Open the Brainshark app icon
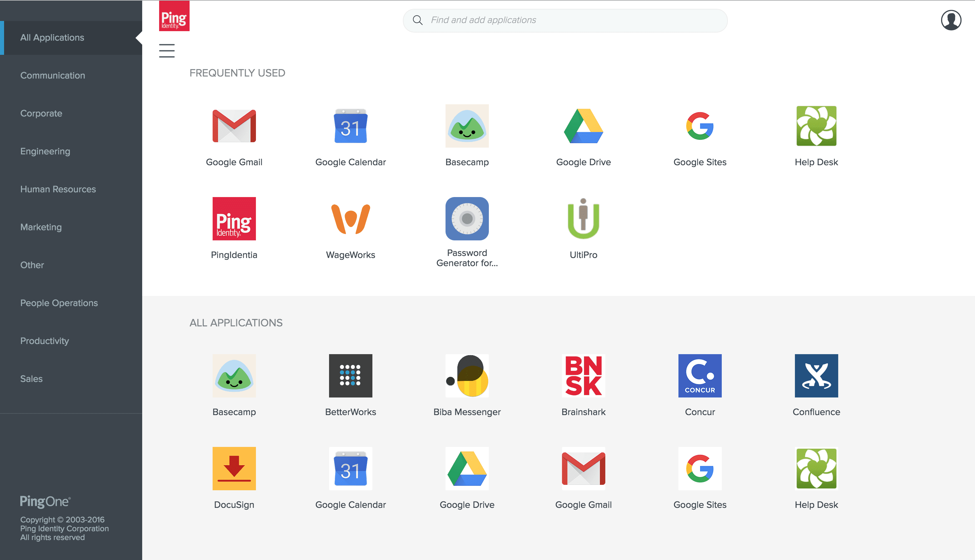This screenshot has width=975, height=560. (583, 376)
